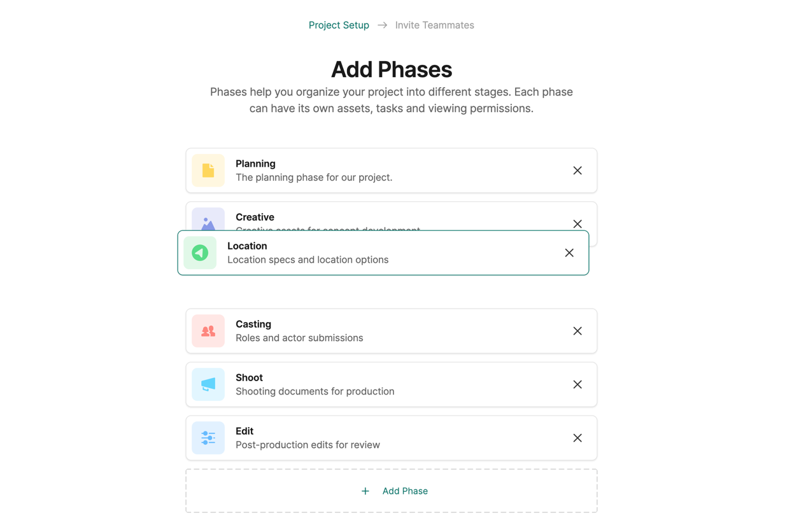Screen dimensions: 785x532
Task: Click the plus icon beside Add Phase
Action: coord(365,491)
